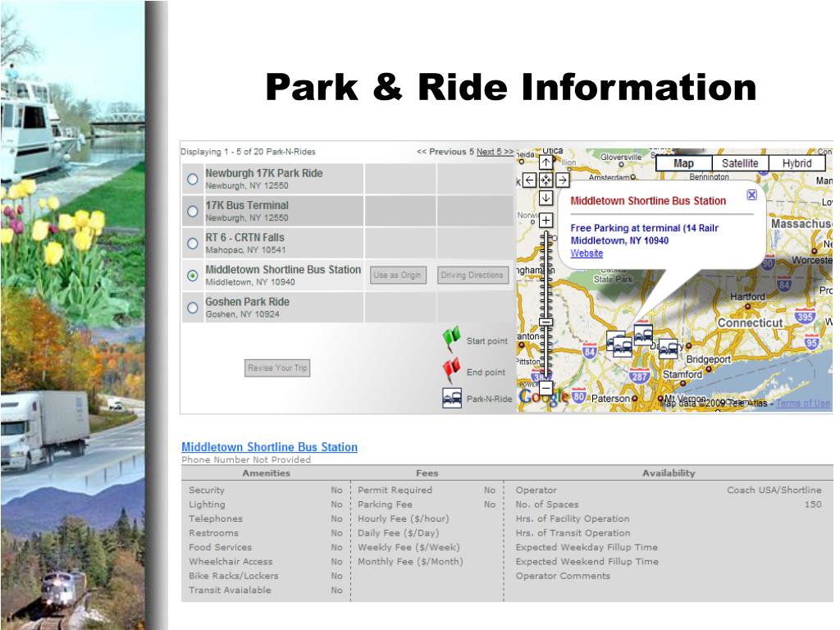The height and width of the screenshot is (630, 840).
Task: Click the No. of Spaces value 150
Action: coord(813,504)
